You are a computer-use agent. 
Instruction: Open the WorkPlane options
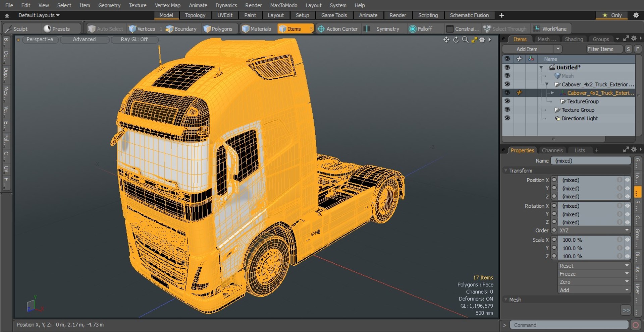point(550,29)
